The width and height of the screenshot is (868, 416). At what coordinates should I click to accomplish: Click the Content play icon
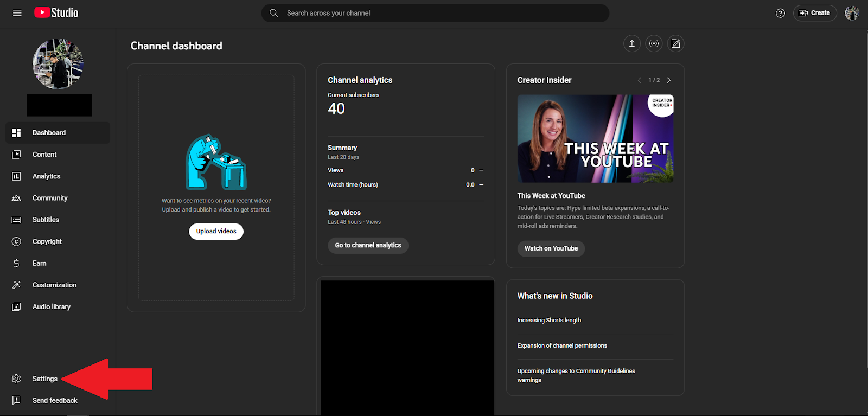16,155
